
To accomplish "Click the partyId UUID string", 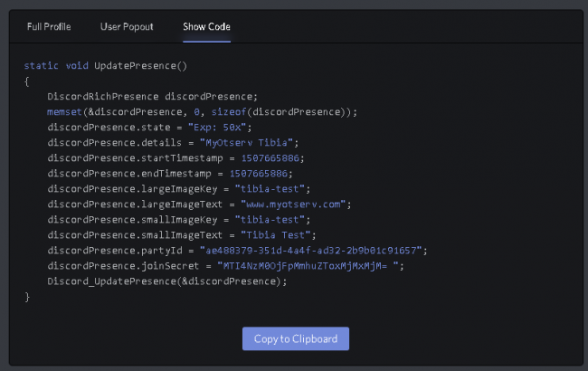I will 311,251.
